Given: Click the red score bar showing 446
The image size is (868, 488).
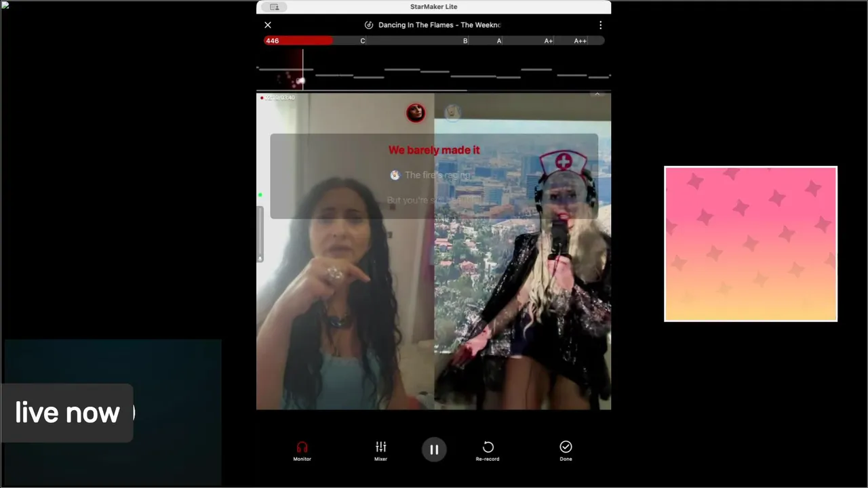Looking at the screenshot, I should click(x=298, y=41).
